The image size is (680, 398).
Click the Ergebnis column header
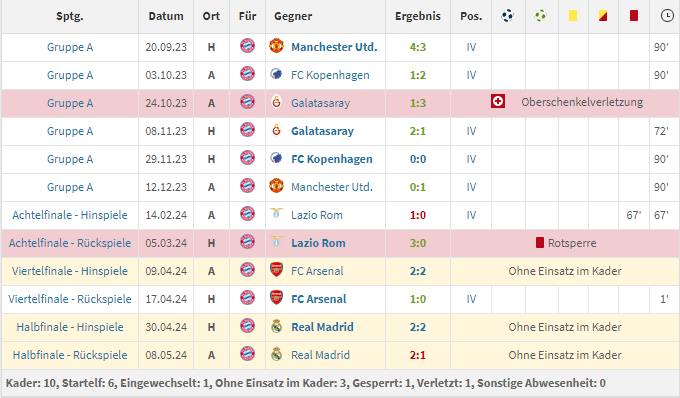click(x=418, y=16)
